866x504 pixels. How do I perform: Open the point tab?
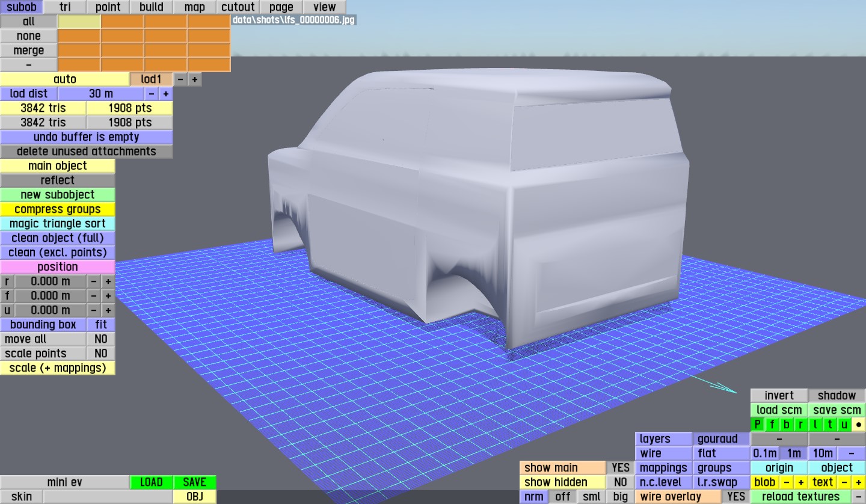click(108, 7)
